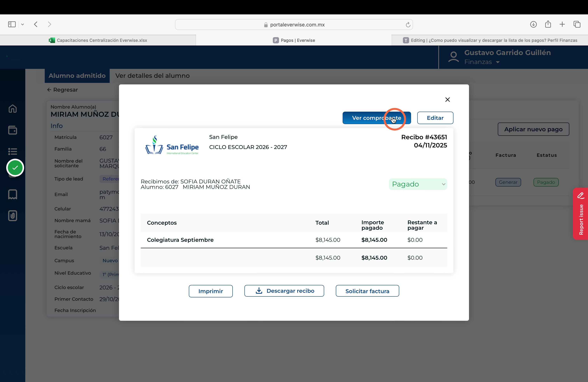Click the Ver comprobante button
The image size is (588, 382).
point(376,118)
